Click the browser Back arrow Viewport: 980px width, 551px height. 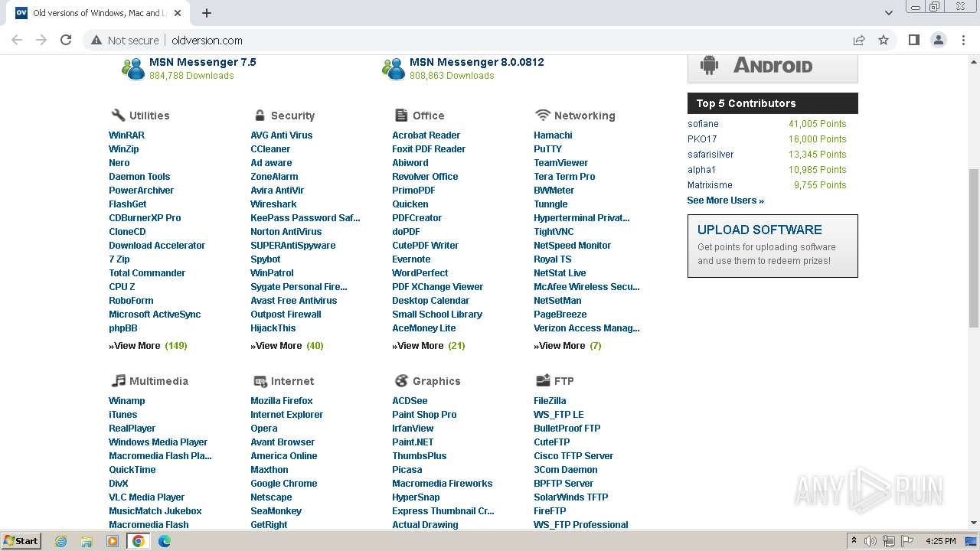pyautogui.click(x=17, y=40)
